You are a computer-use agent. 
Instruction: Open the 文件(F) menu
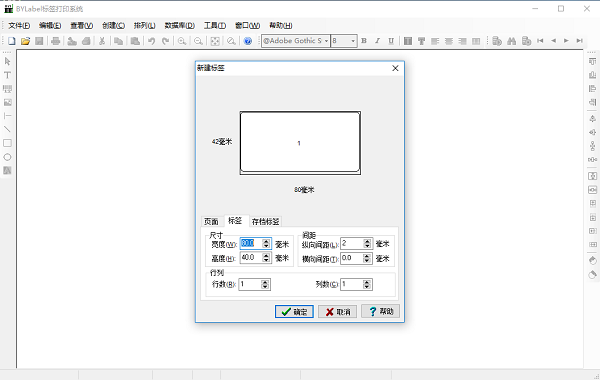tap(19, 26)
